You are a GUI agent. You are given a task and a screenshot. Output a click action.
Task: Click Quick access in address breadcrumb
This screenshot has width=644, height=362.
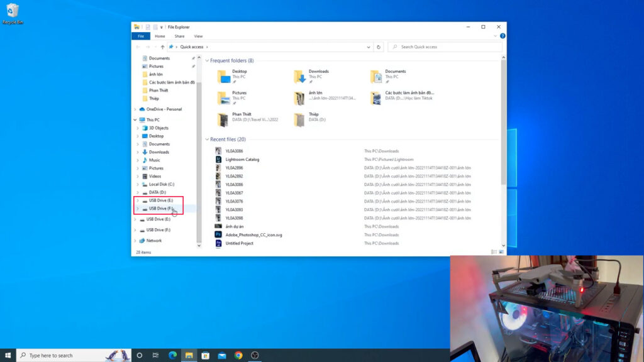tap(191, 47)
